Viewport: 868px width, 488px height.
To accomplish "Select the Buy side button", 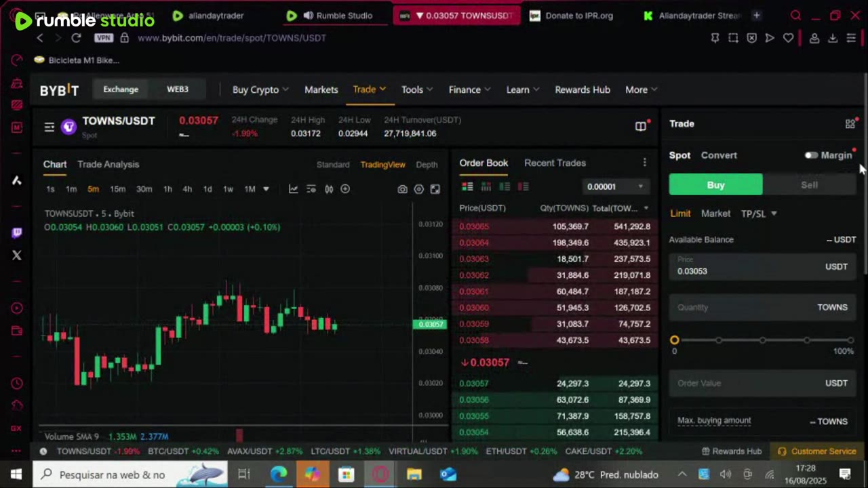I will click(715, 185).
